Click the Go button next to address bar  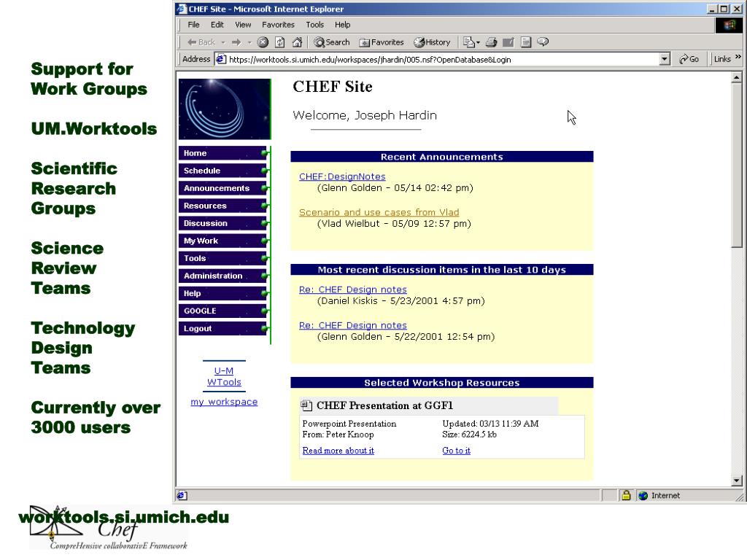click(x=689, y=59)
